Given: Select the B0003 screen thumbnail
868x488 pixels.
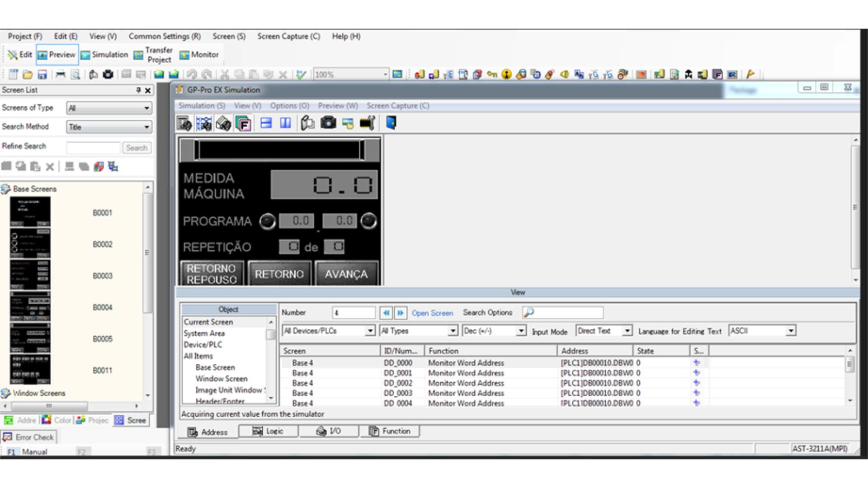Looking at the screenshot, I should (x=30, y=275).
